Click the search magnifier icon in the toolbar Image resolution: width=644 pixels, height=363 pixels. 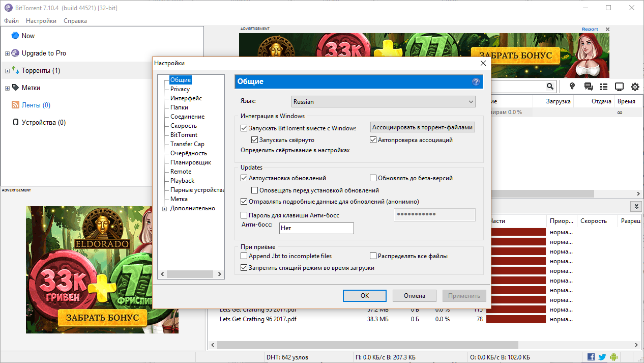tap(550, 87)
